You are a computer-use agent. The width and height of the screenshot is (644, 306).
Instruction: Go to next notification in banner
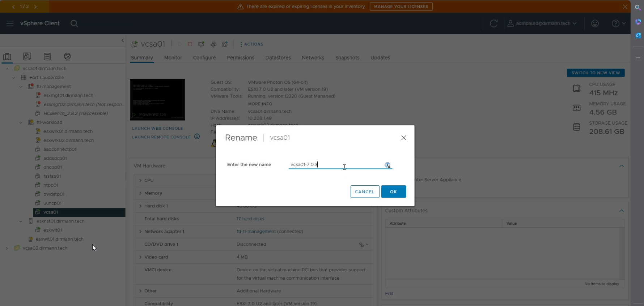[x=35, y=7]
